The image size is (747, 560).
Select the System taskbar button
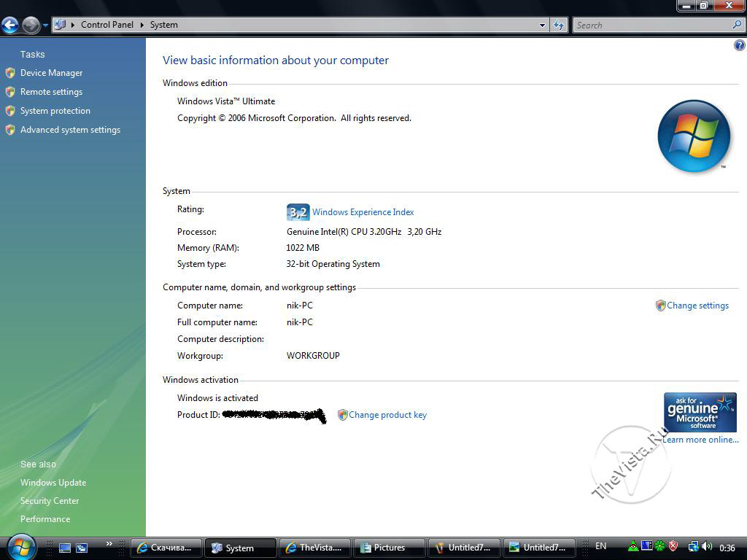click(241, 548)
